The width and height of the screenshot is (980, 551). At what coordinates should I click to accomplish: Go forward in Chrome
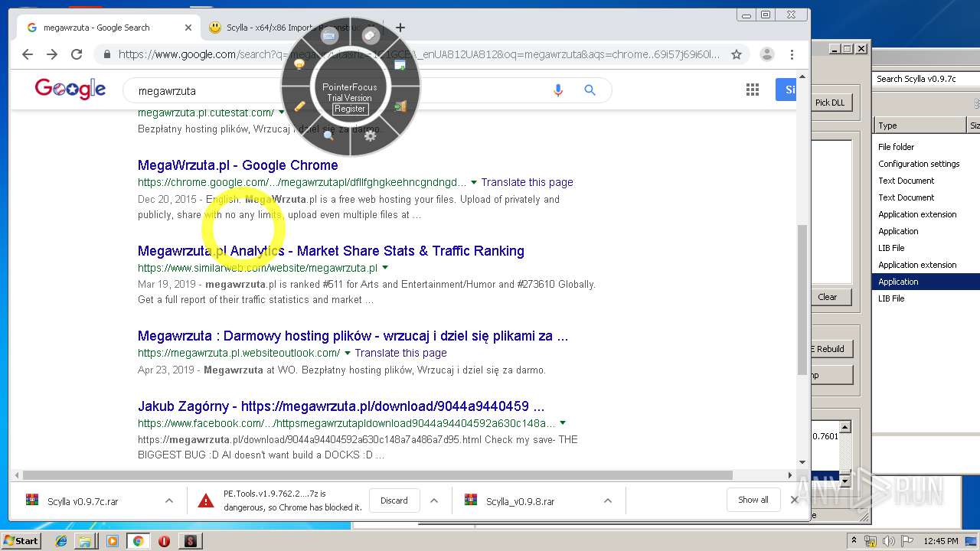[x=52, y=54]
